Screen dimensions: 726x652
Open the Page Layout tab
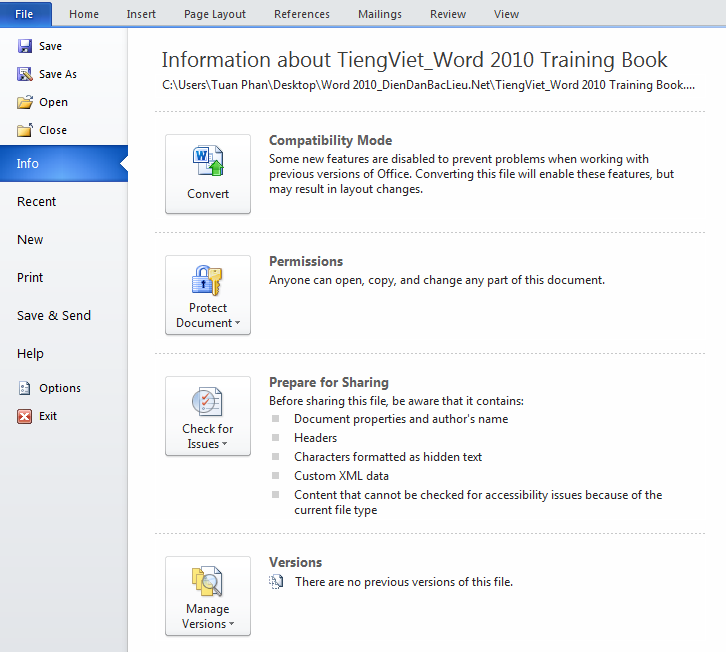coord(215,14)
